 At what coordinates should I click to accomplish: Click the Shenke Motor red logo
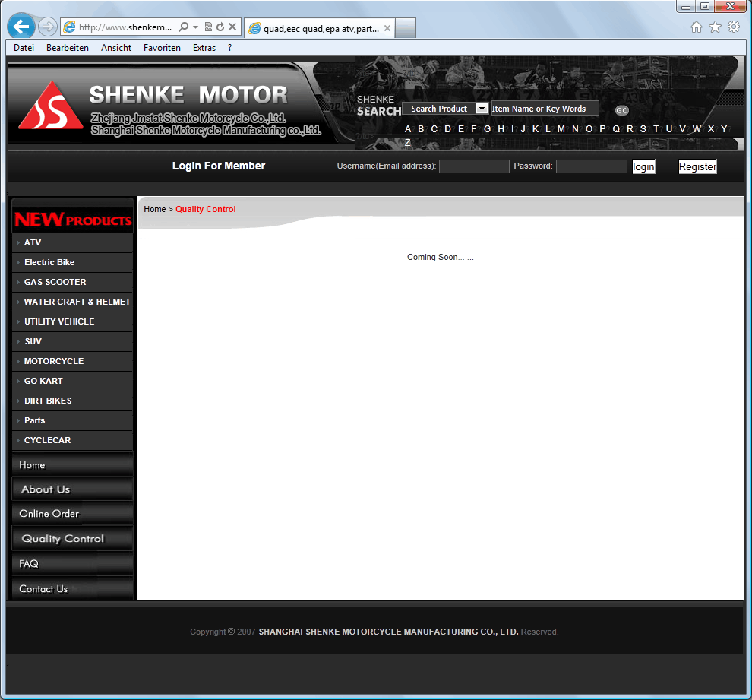click(x=50, y=106)
